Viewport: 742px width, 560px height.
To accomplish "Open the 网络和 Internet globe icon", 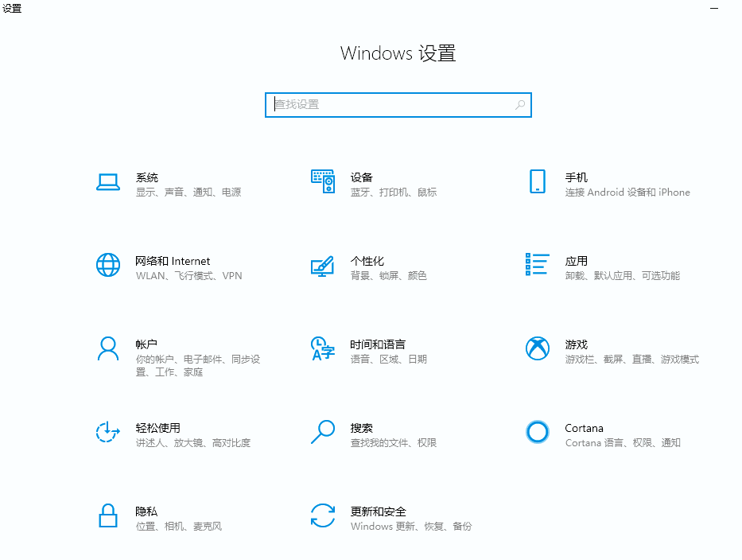I will [108, 265].
